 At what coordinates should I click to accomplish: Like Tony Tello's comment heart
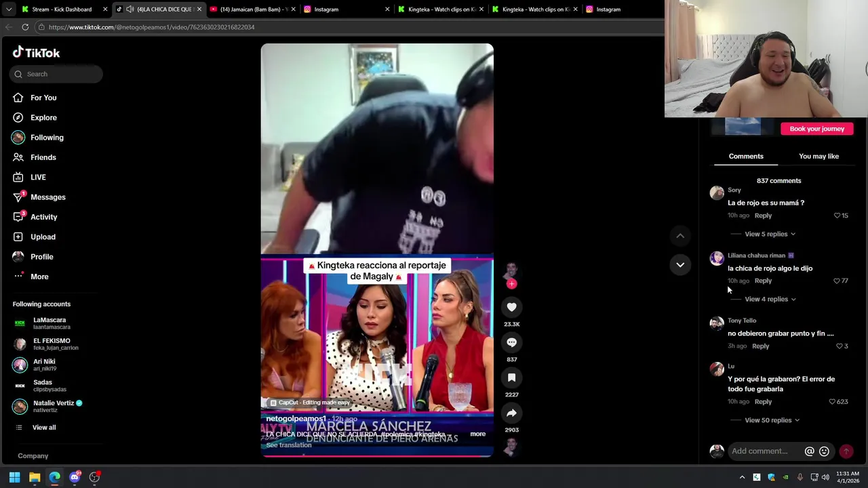pos(840,346)
